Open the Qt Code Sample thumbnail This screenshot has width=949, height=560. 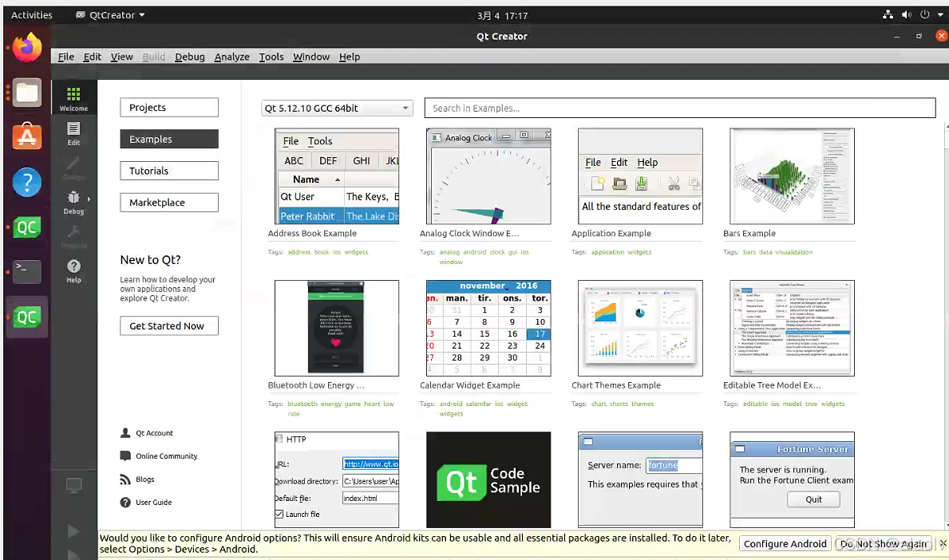pyautogui.click(x=488, y=479)
